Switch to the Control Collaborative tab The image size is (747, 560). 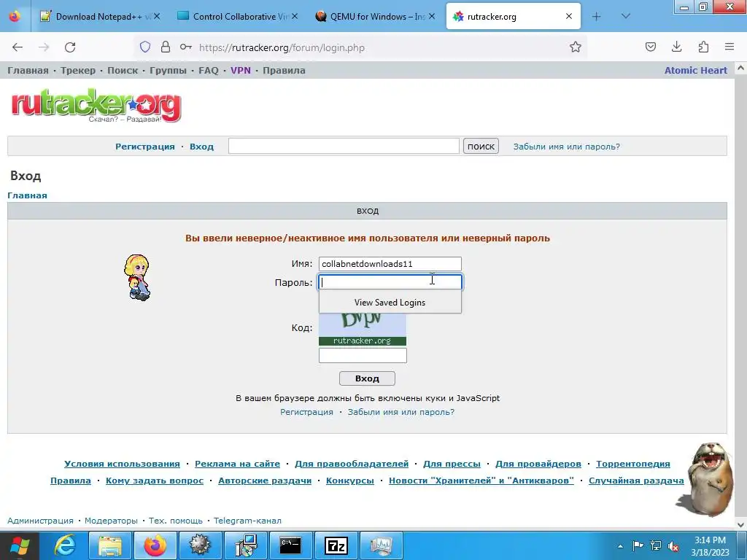(x=237, y=17)
